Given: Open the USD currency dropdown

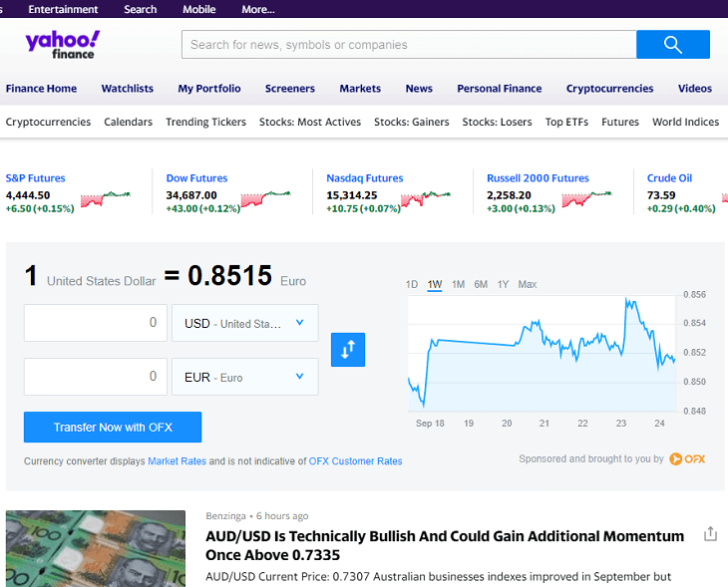Looking at the screenshot, I should tap(245, 323).
